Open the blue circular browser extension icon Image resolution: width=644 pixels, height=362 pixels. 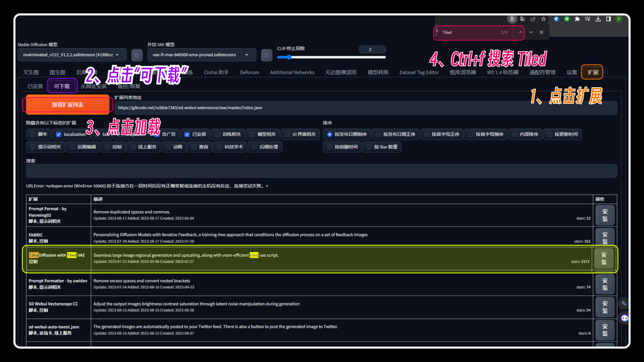(x=556, y=19)
